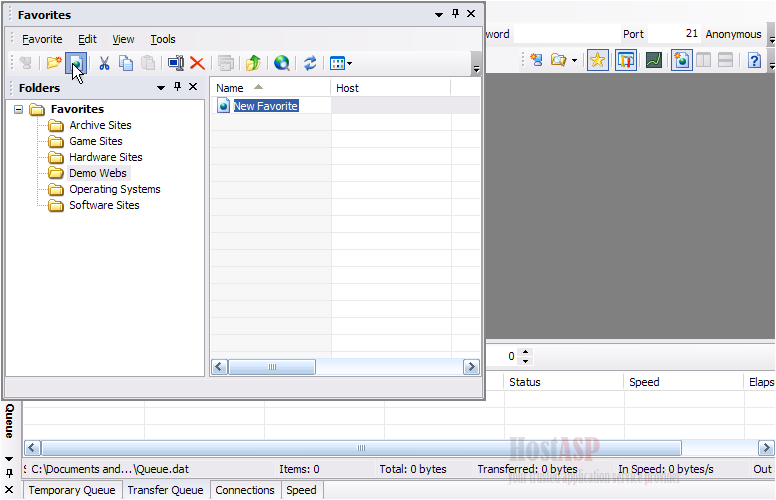This screenshot has width=776, height=500.
Task: Select the Hardware Sites folder
Action: 105,157
